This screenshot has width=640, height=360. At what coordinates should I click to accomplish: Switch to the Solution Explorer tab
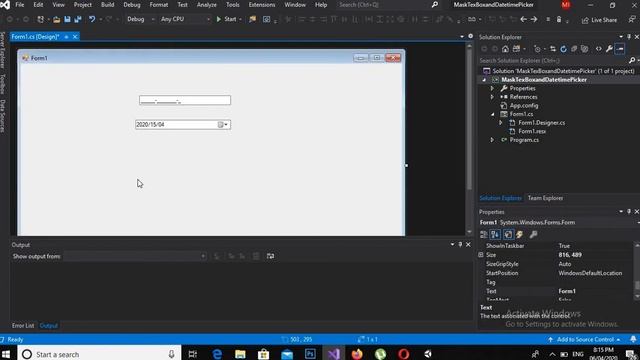click(500, 198)
